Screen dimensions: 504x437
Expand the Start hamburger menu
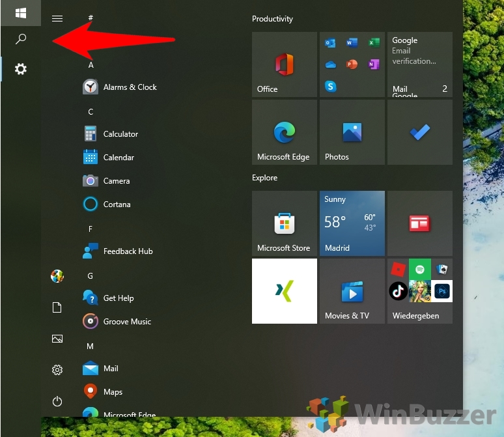coord(57,19)
